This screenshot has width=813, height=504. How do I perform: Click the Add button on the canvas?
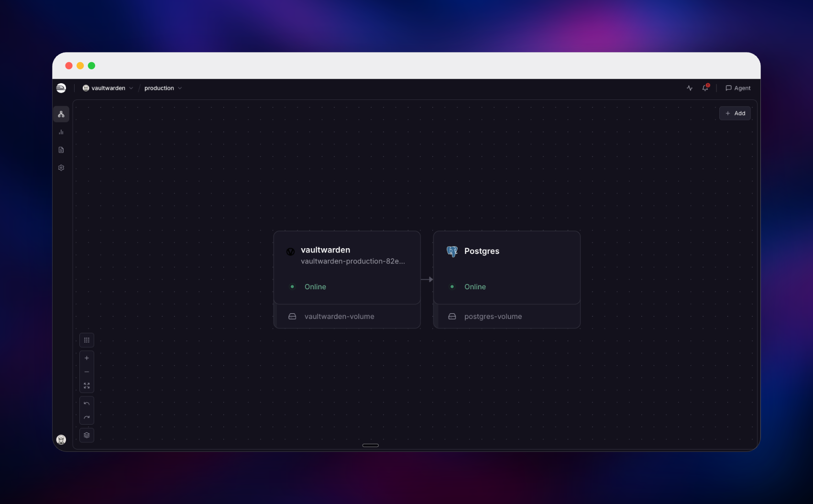click(735, 113)
